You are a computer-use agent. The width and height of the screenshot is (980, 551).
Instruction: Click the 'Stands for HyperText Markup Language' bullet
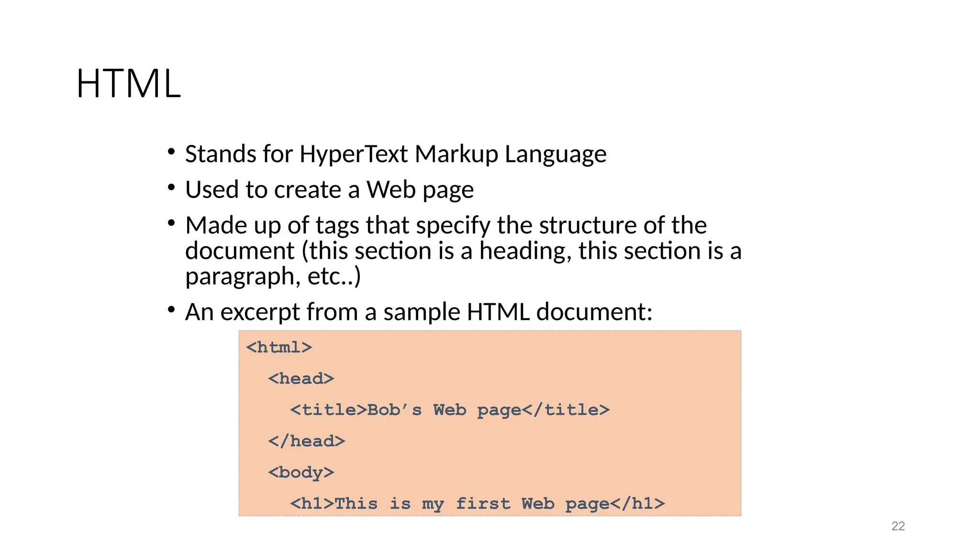(395, 154)
